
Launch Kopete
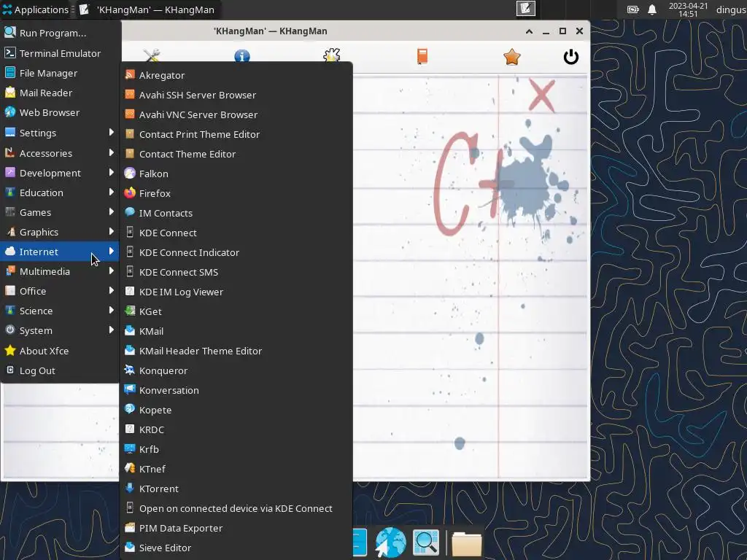coord(236,410)
